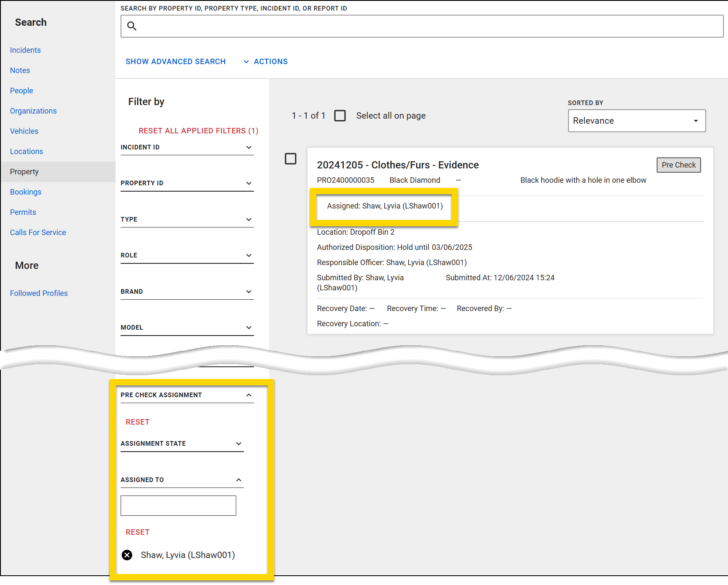This screenshot has width=728, height=585.
Task: Collapse the Actions chevron icon
Action: click(247, 62)
